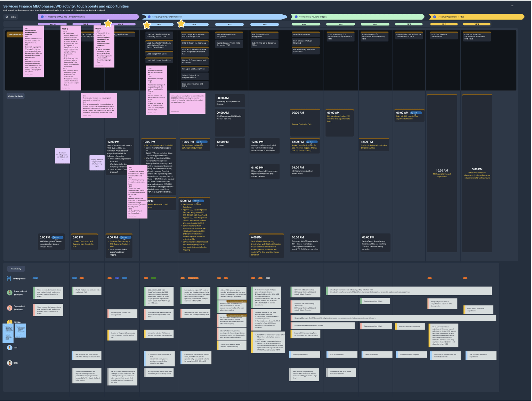Viewport: 532px width, 401px height.
Task: Click the Cut-off badge on WD 4 12:00 PM card
Action: click(x=202, y=142)
